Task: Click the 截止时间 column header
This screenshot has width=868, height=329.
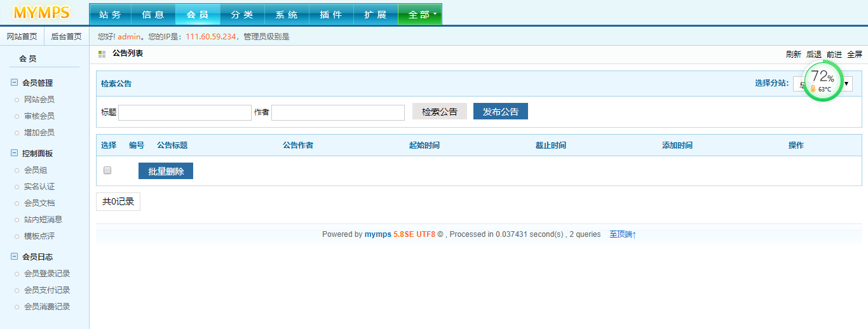Action: tap(551, 145)
